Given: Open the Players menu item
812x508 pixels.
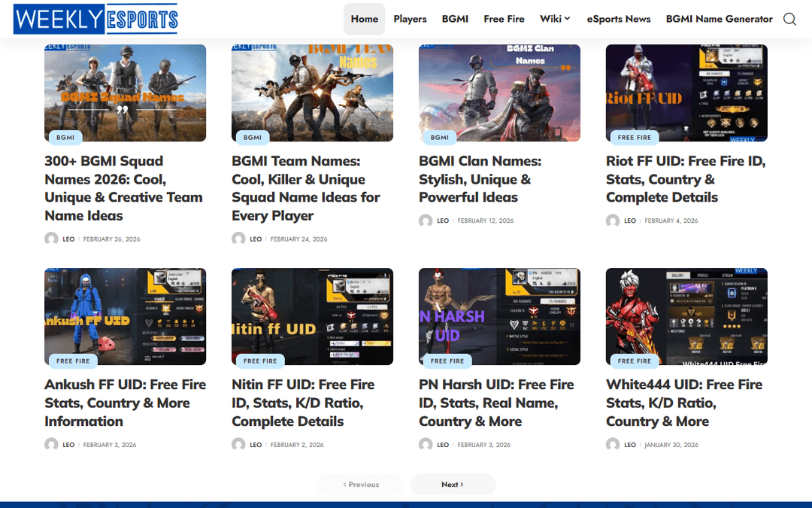Looking at the screenshot, I should point(411,19).
